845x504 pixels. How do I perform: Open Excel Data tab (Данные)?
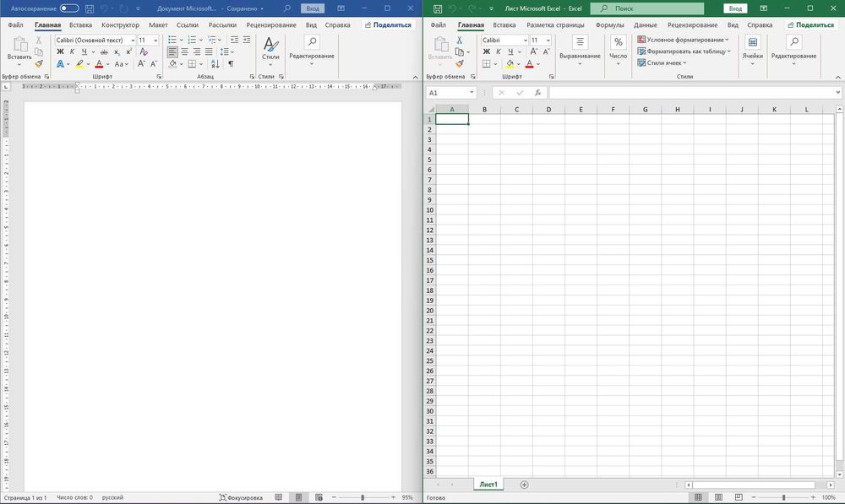645,24
